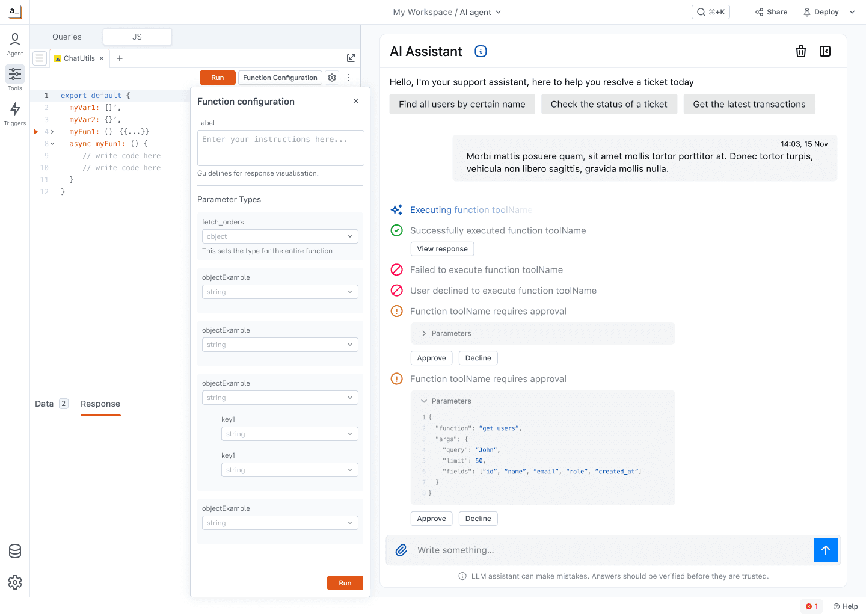
Task: Open function settings gear icon
Action: click(x=332, y=78)
